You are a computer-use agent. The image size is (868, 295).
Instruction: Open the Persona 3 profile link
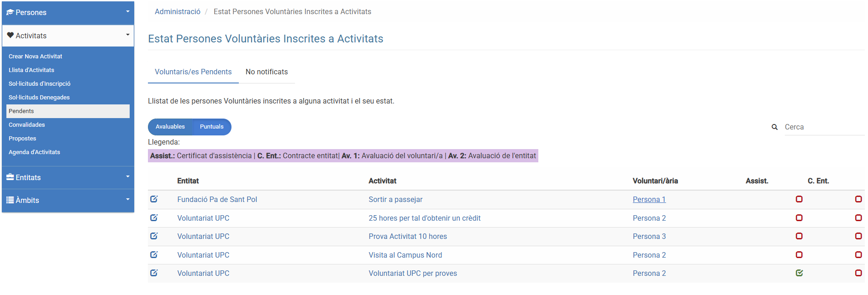[x=649, y=236]
